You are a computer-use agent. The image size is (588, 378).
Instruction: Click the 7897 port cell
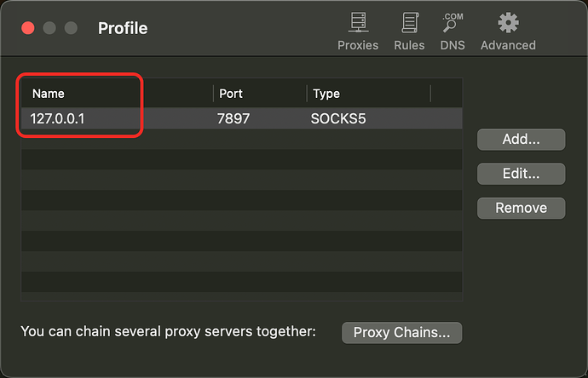click(x=233, y=118)
